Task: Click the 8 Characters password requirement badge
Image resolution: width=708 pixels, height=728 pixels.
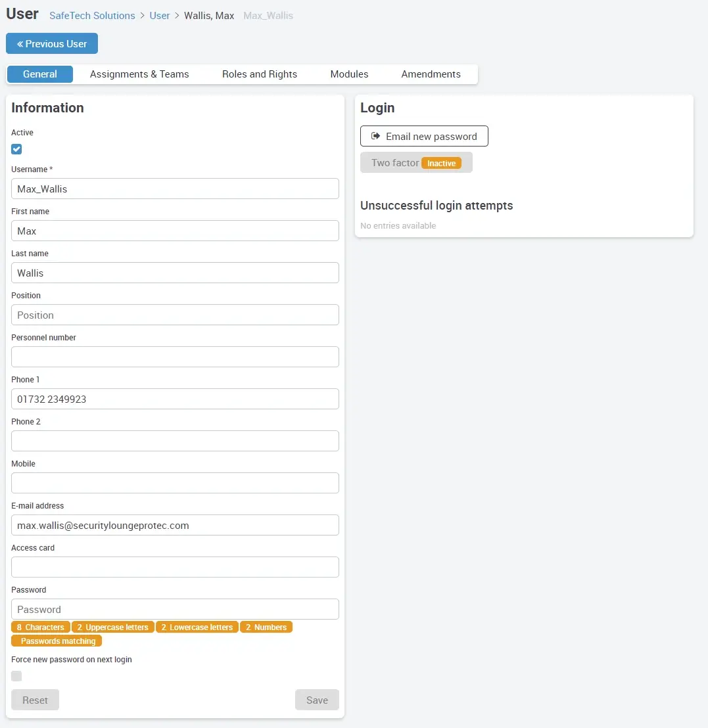Action: click(40, 627)
